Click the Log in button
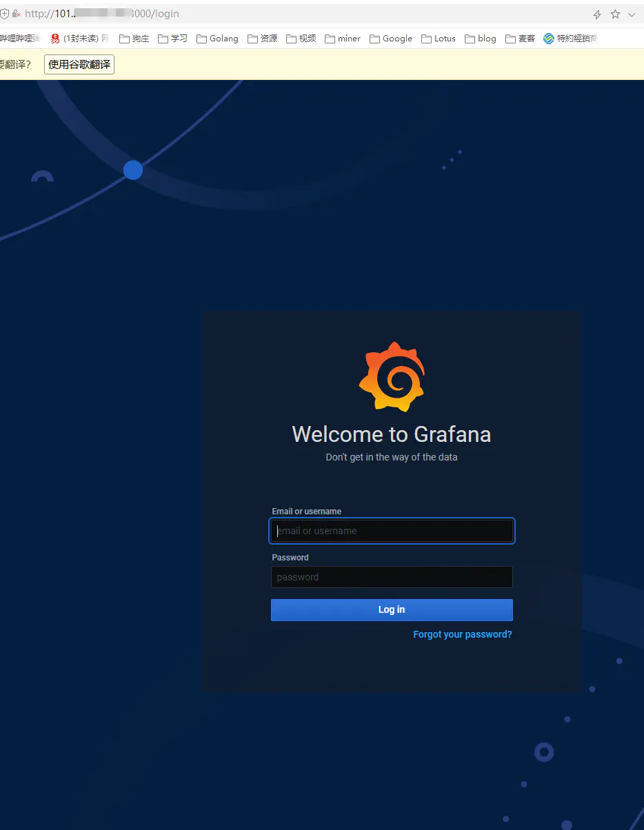Screen dimensions: 644x830 pos(392,610)
